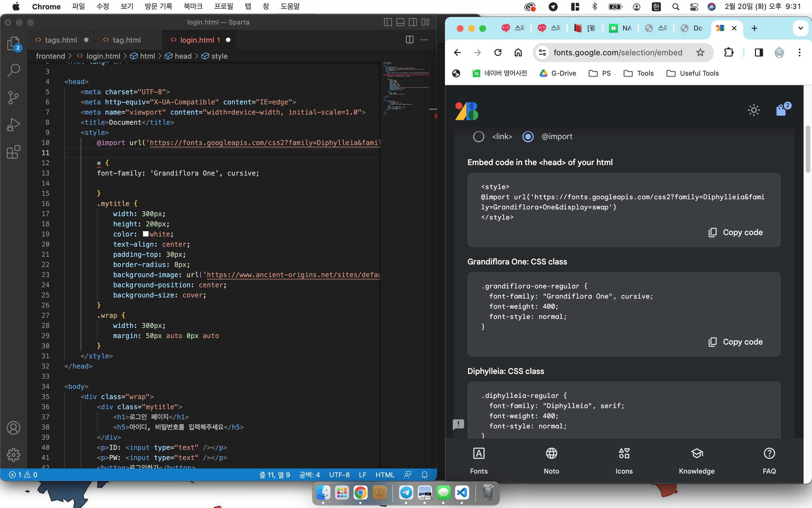
Task: Open the VS Code Search panel
Action: (14, 71)
